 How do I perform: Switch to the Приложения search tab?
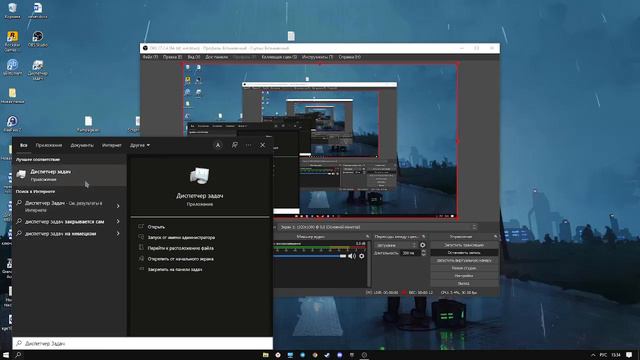(x=49, y=145)
